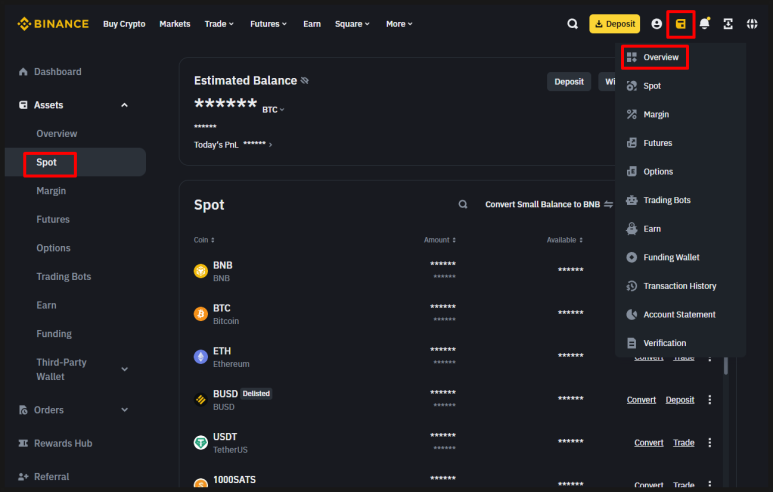Select Earn in wallet dropdown

pyautogui.click(x=652, y=229)
